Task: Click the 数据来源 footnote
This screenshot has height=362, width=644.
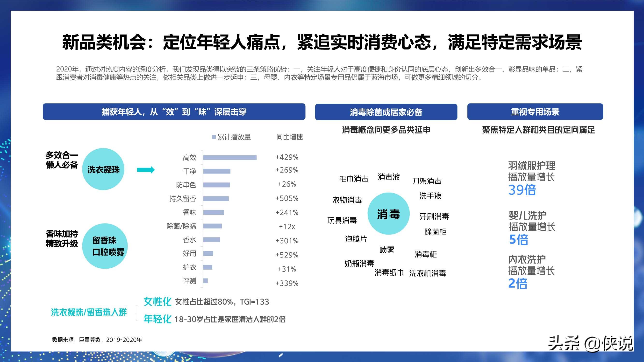Action: (97, 340)
